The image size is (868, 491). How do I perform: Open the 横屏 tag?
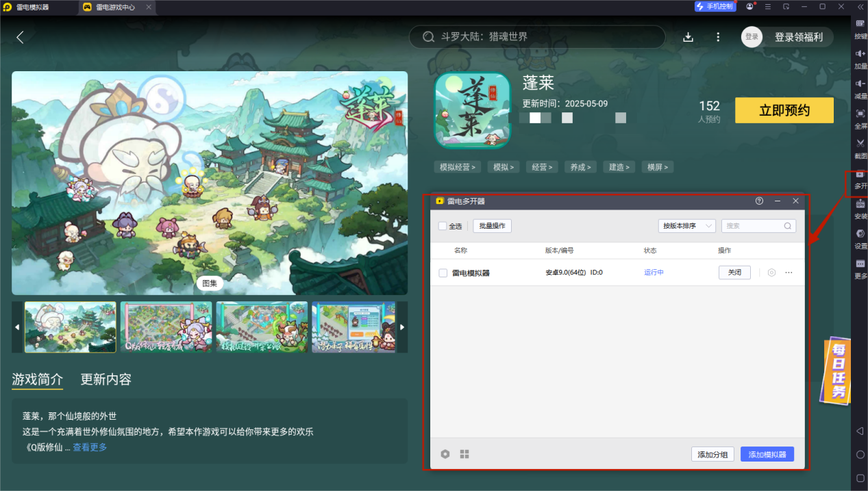click(658, 167)
